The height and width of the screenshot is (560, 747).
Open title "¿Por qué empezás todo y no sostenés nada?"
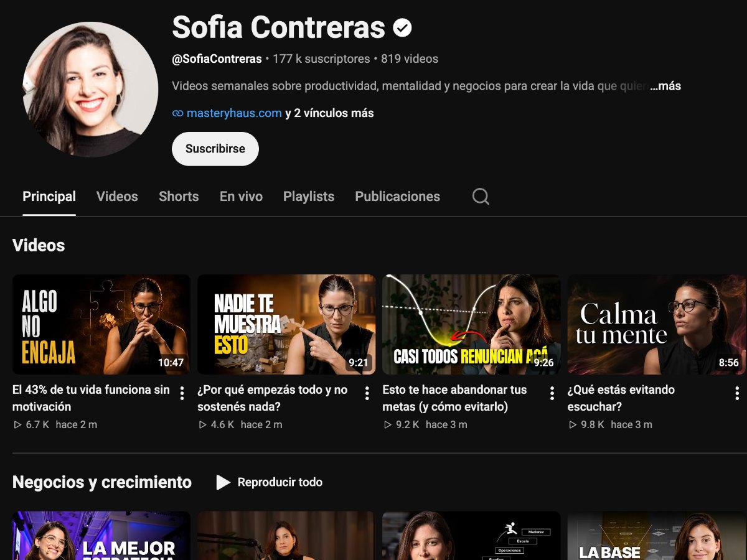coord(273,398)
